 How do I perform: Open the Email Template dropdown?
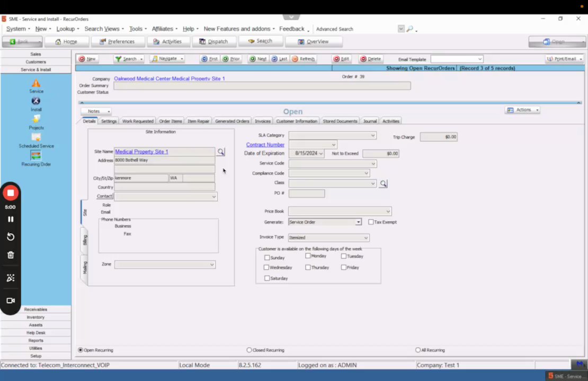point(479,59)
